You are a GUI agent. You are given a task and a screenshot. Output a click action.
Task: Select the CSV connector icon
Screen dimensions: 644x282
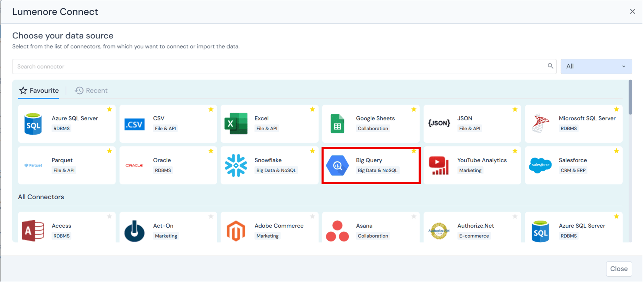click(x=135, y=124)
